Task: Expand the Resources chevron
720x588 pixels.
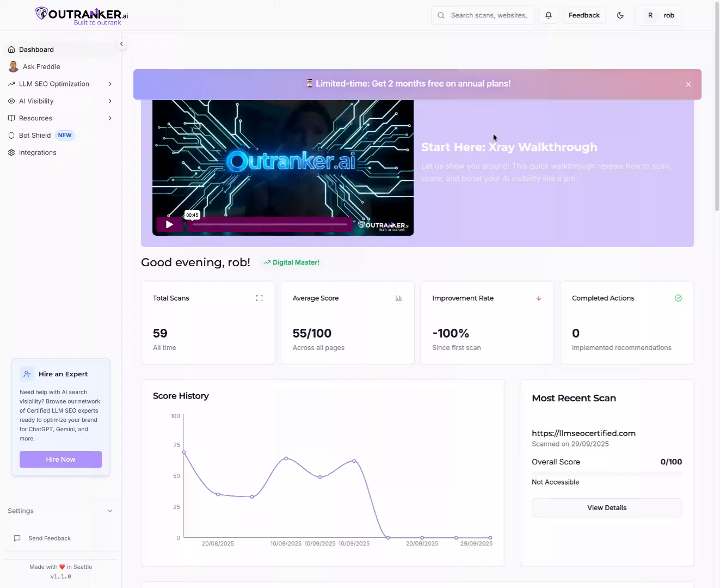Action: [x=110, y=118]
